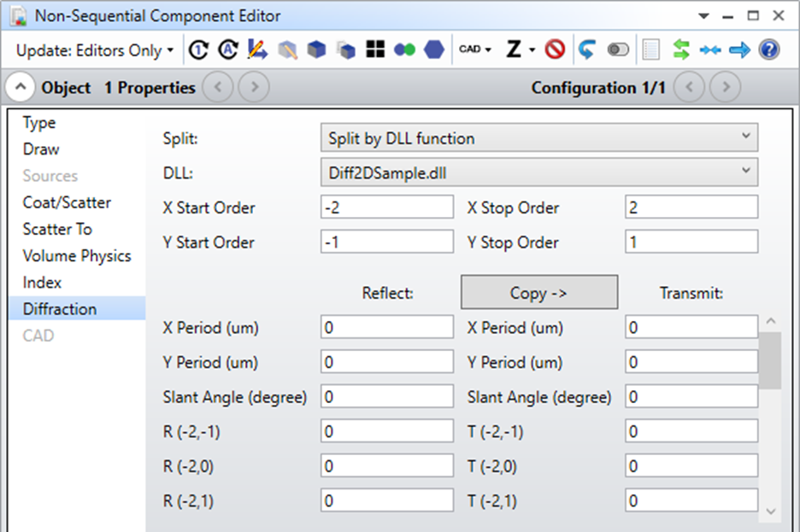Click the green swap arrows icon

679,49
